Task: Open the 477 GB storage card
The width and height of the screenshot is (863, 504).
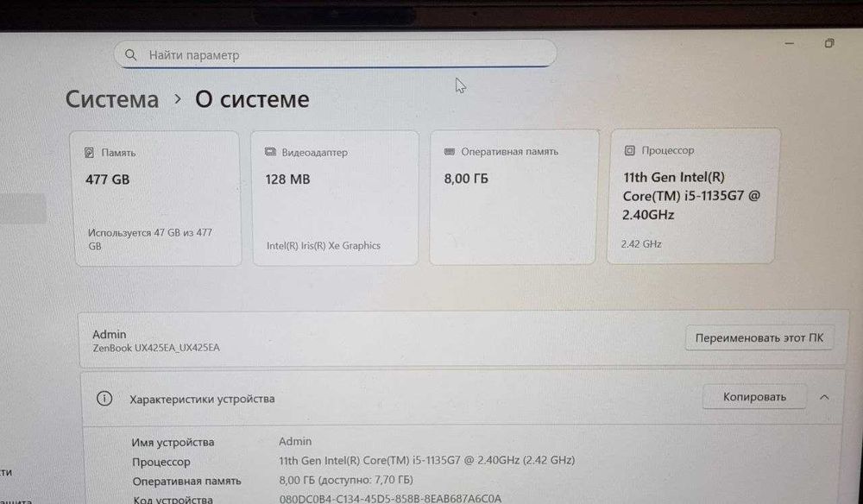Action: click(x=158, y=198)
